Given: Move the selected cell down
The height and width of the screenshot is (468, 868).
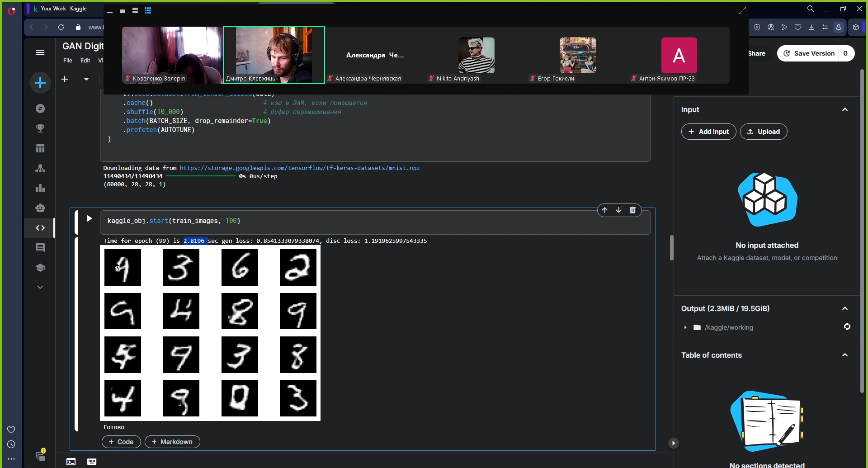Looking at the screenshot, I should click(618, 210).
